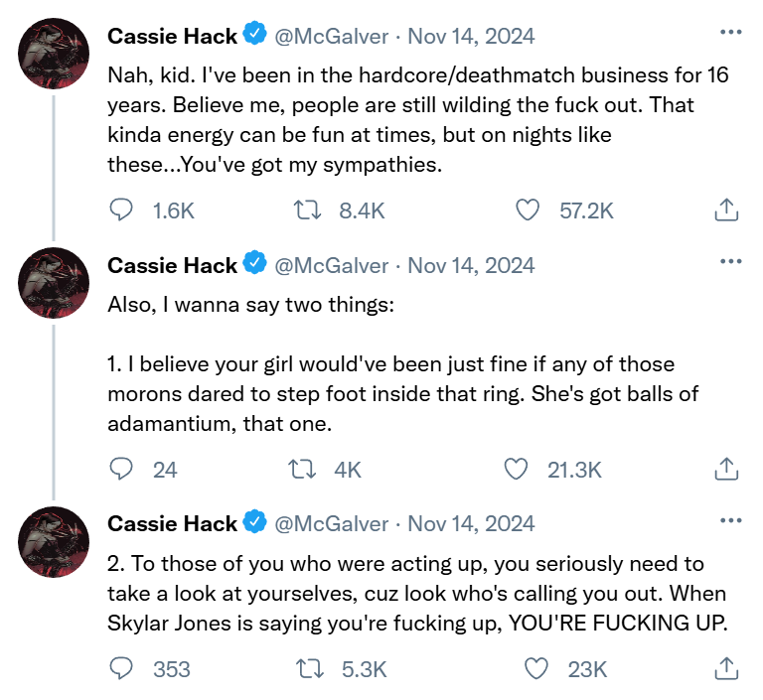Viewport: 763px width, 700px height.
Task: Like the tweet with 57.2K likes
Action: point(528,210)
